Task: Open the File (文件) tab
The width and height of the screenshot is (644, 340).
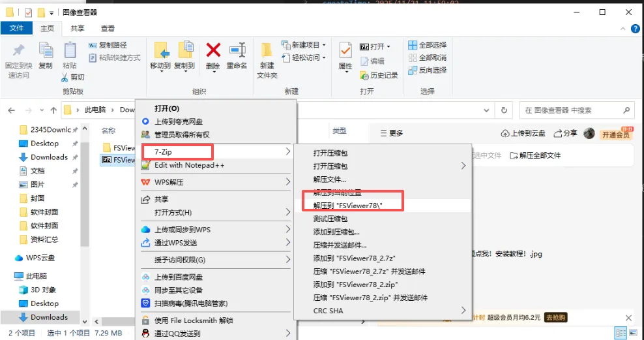Action: [16, 28]
